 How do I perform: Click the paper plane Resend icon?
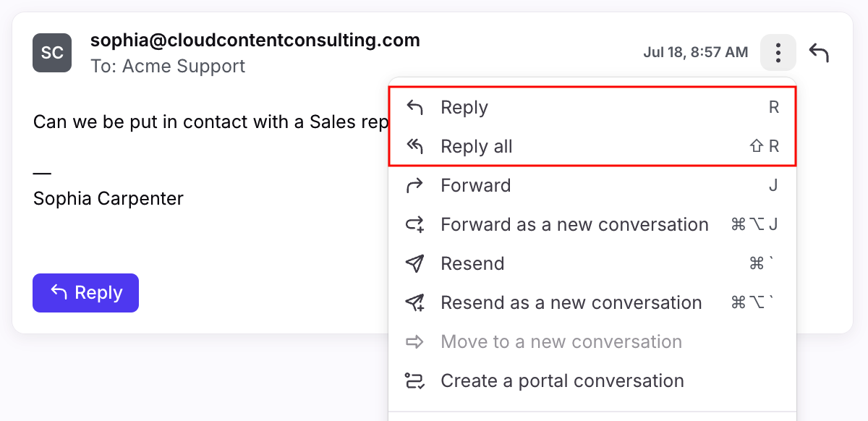[x=414, y=264]
